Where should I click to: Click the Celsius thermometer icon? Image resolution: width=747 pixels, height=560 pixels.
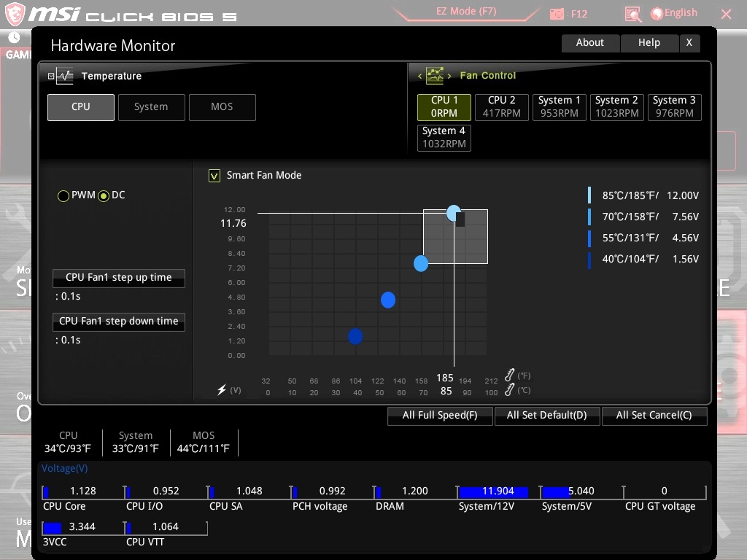[x=509, y=389]
